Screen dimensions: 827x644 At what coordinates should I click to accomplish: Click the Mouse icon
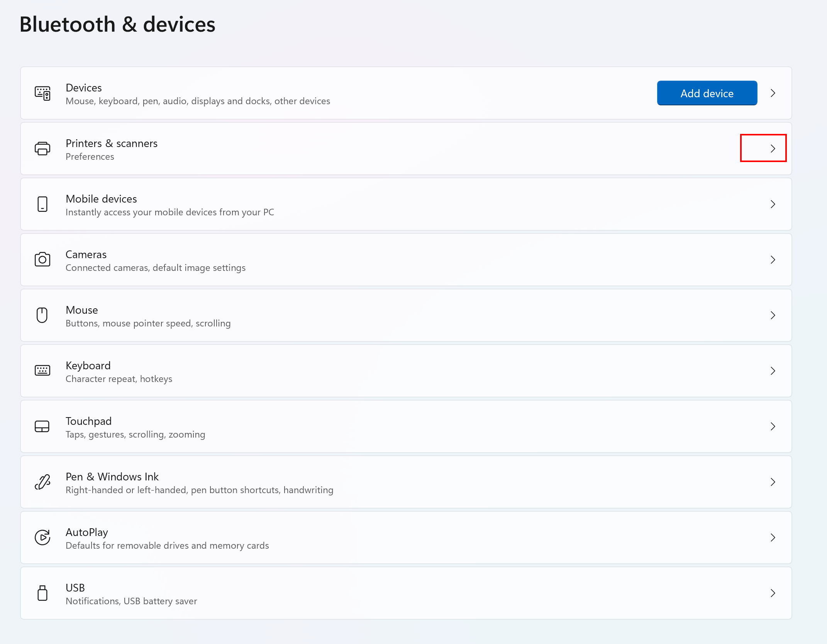42,315
